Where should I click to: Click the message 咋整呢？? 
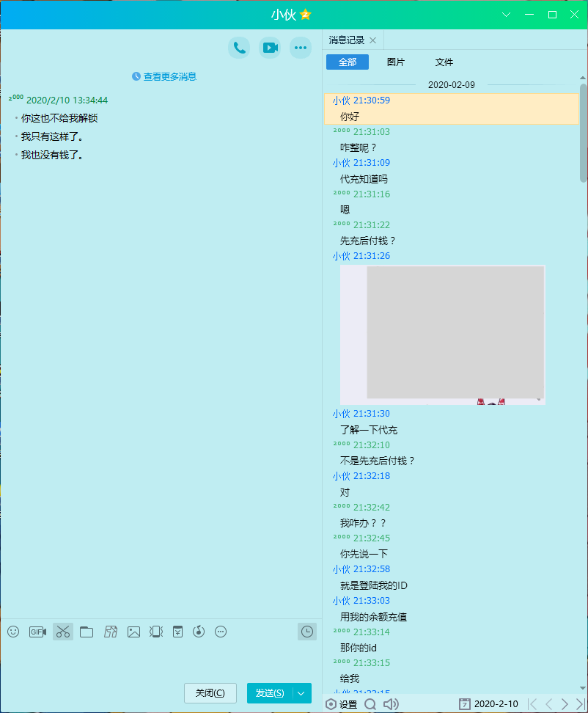(x=359, y=147)
